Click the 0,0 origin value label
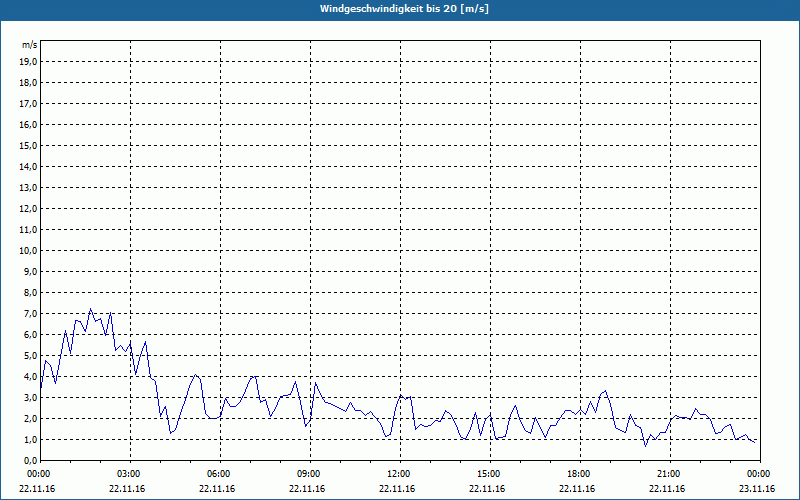Image resolution: width=800 pixels, height=500 pixels. 30,461
